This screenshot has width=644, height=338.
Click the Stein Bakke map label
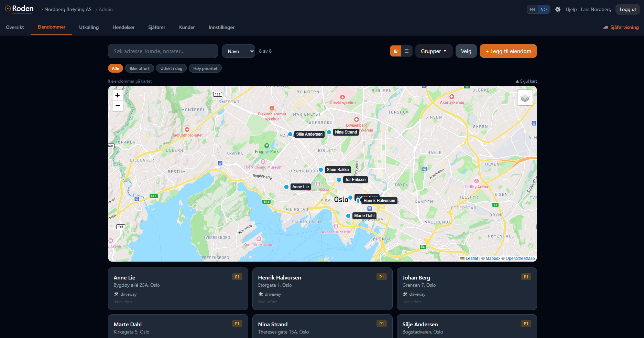pos(338,170)
